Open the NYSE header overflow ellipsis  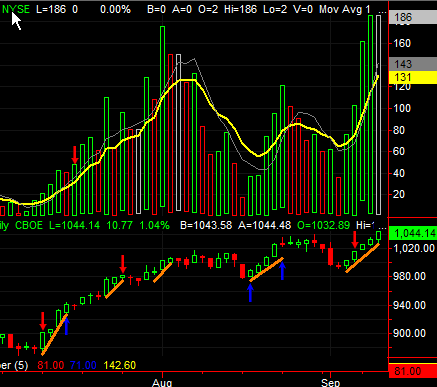tap(383, 11)
